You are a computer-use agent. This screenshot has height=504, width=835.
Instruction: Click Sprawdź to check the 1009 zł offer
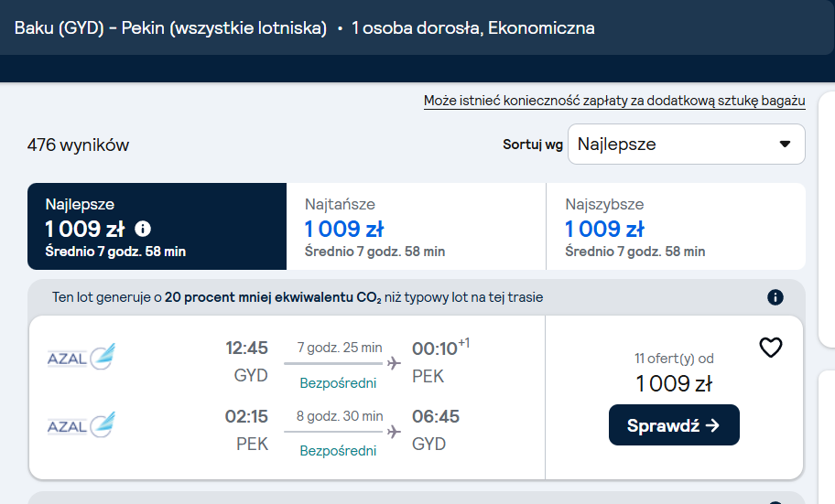pos(674,424)
